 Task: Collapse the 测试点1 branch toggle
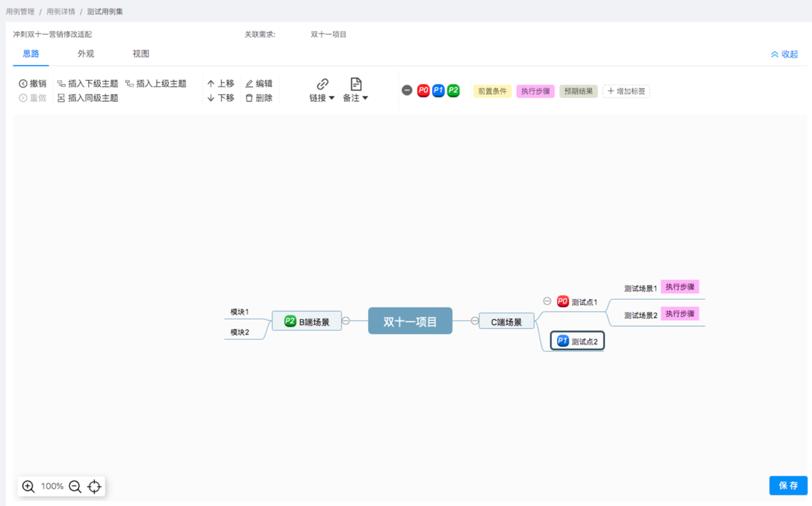(546, 301)
